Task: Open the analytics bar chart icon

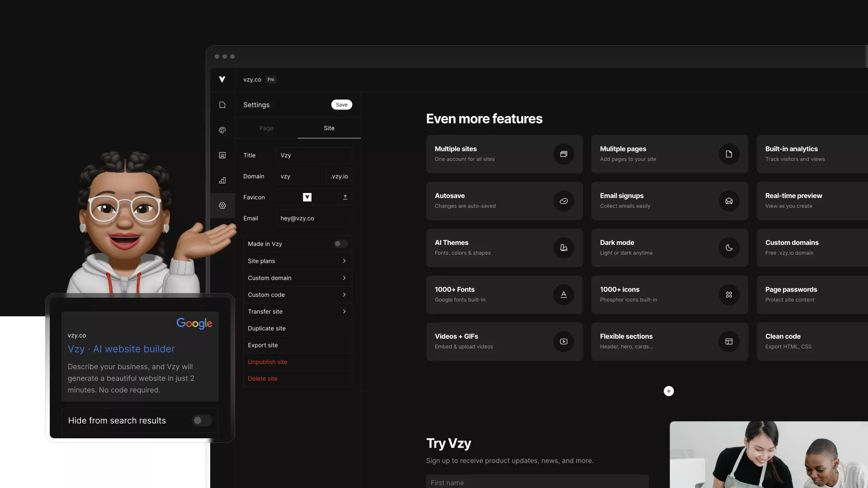Action: (x=222, y=180)
